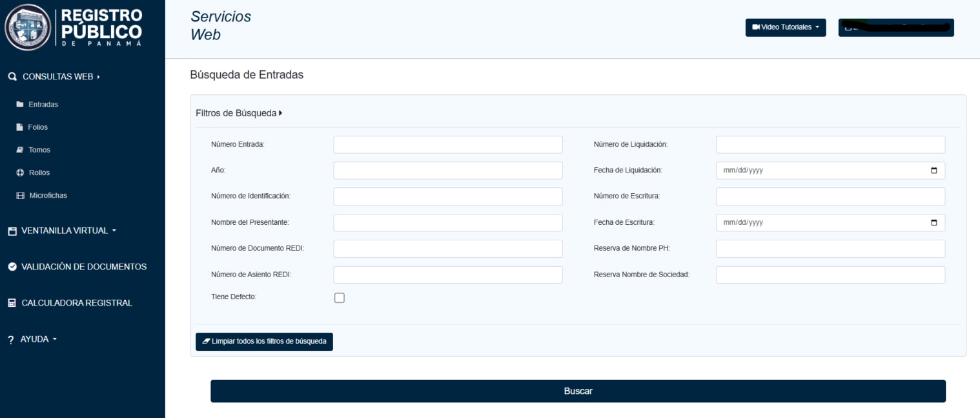Focus the Número de Escritura field

[x=830, y=196]
